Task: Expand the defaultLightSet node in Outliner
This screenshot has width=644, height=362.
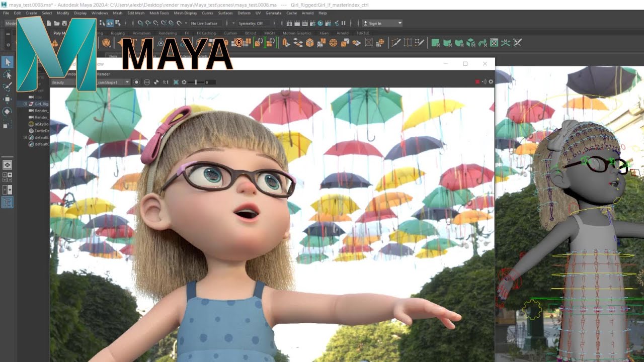Action: point(25,137)
